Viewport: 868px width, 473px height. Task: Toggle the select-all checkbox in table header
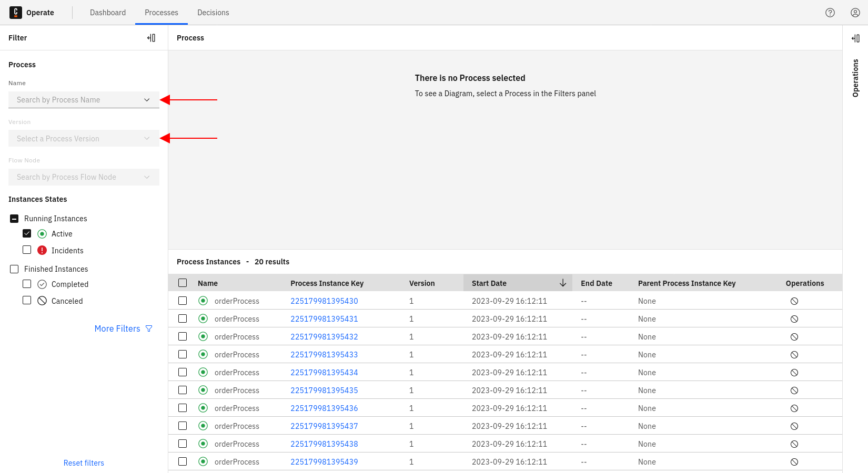(x=183, y=283)
